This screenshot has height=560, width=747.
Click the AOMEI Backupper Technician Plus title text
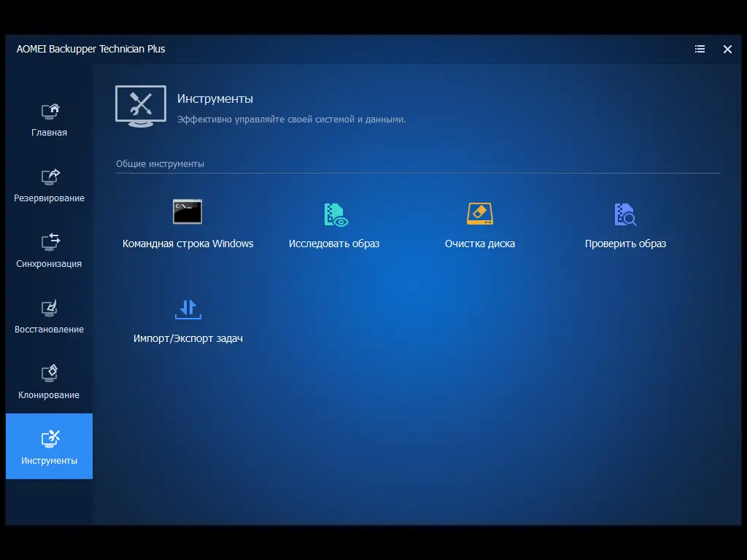[90, 49]
